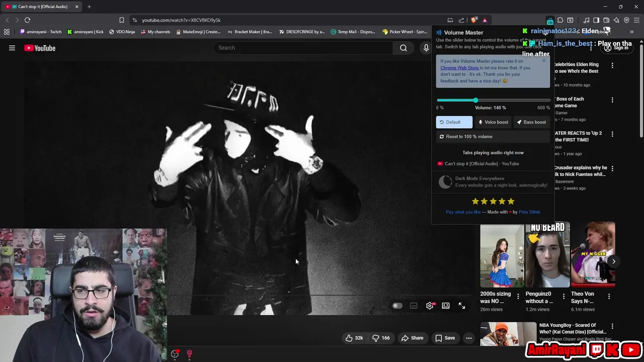The image size is (644, 362).
Task: Switch to Can't stop it audio tab entry
Action: pyautogui.click(x=478, y=163)
